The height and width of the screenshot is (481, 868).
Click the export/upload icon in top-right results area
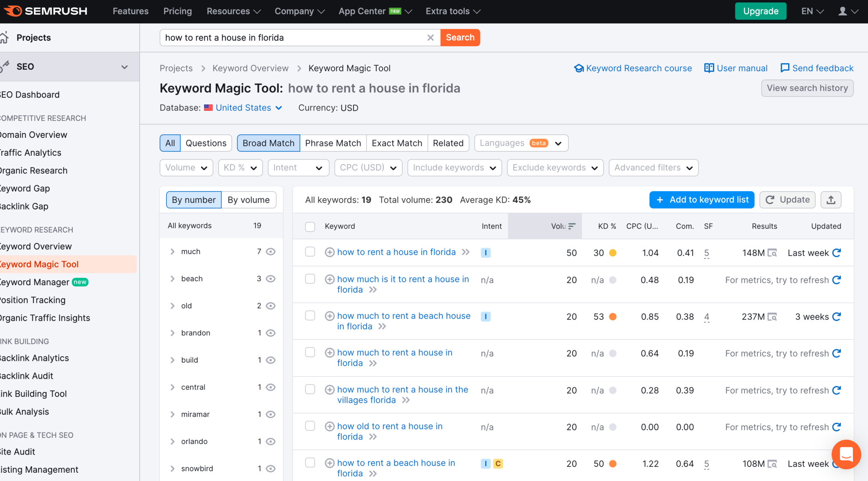pyautogui.click(x=831, y=200)
